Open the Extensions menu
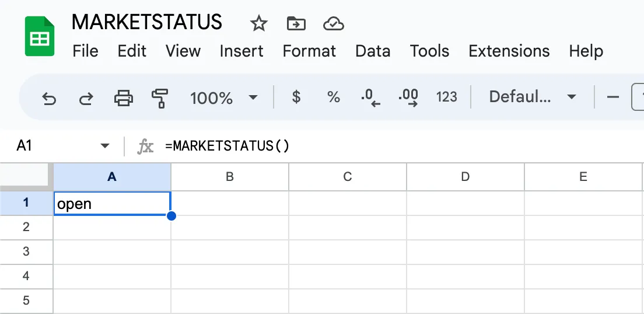The image size is (644, 314). point(509,51)
